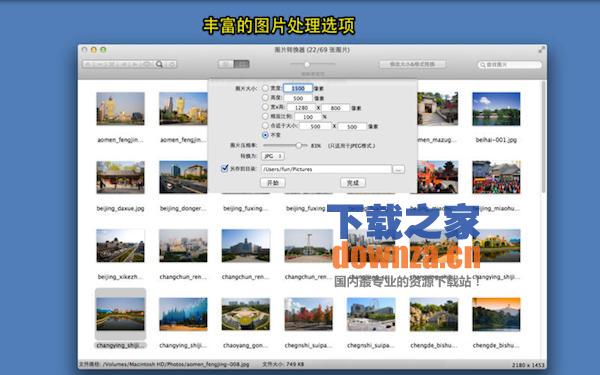
Task: Select the beijing_donger... thumbnail
Action: pyautogui.click(x=183, y=178)
